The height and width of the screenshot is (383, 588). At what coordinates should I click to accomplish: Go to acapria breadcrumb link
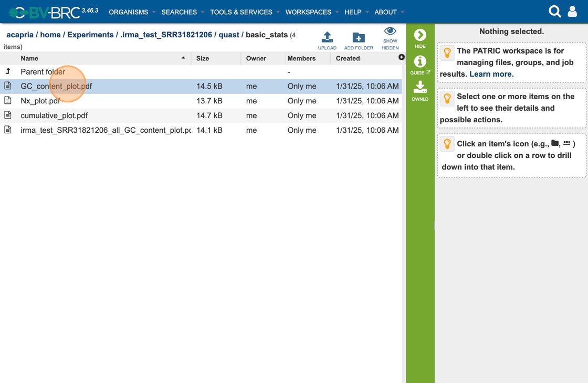click(x=20, y=35)
